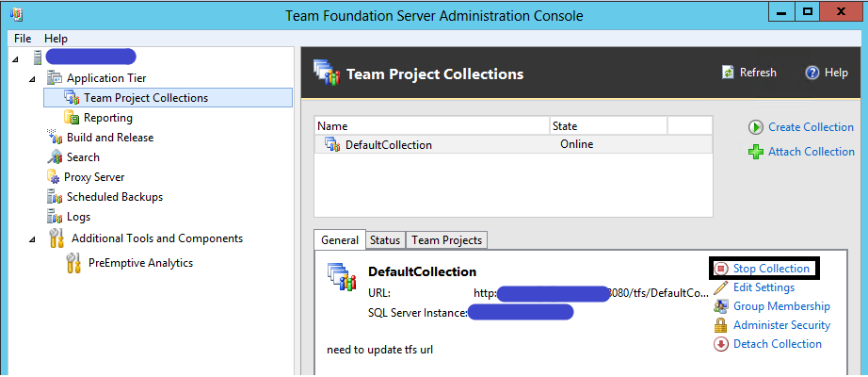Click the Search binoculars icon

[55, 157]
